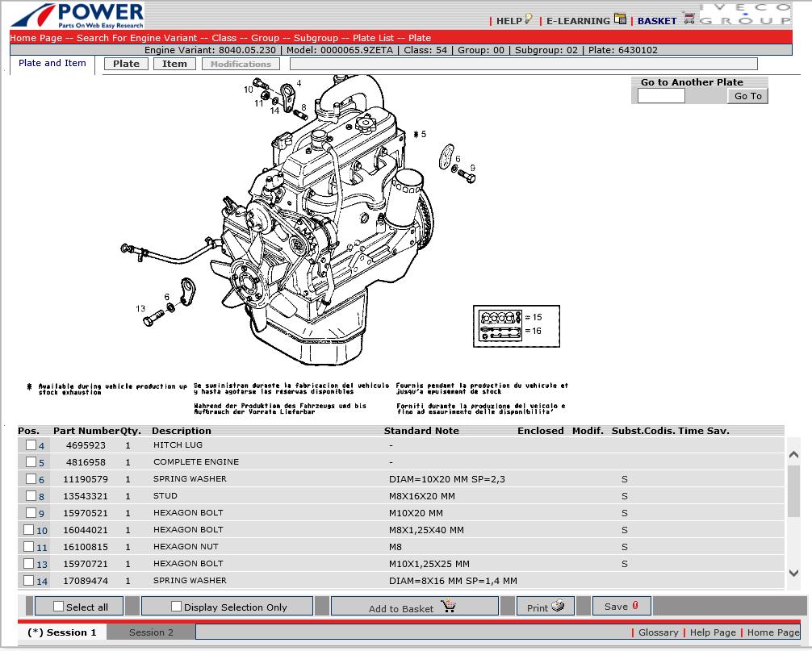Tick checkbox for position 11 HEXAGON NUT
The height and width of the screenshot is (651, 812).
click(x=28, y=546)
